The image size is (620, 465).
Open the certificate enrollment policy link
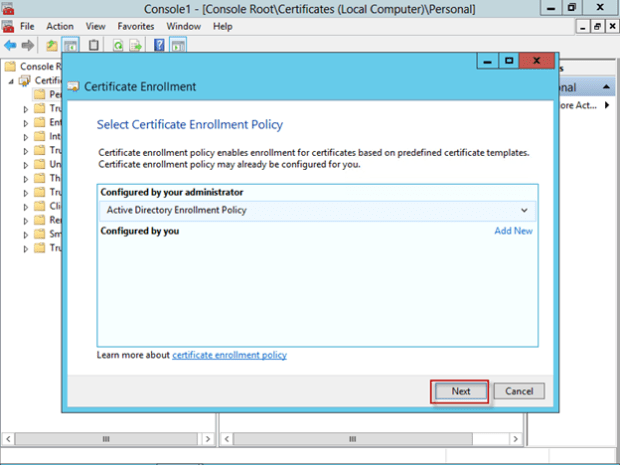tap(230, 355)
